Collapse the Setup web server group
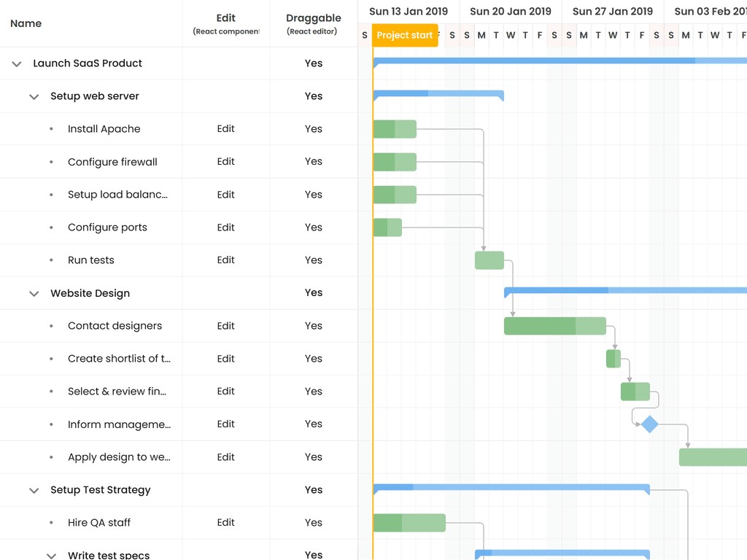This screenshot has width=747, height=560. point(34,97)
